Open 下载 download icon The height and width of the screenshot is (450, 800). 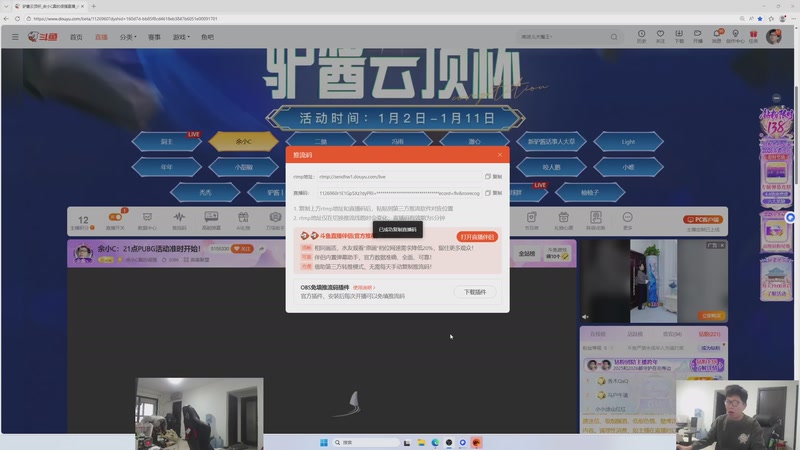point(679,36)
